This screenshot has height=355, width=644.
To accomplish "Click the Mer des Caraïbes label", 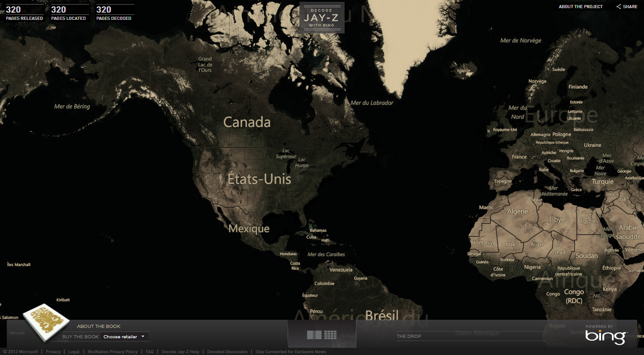I will point(326,254).
